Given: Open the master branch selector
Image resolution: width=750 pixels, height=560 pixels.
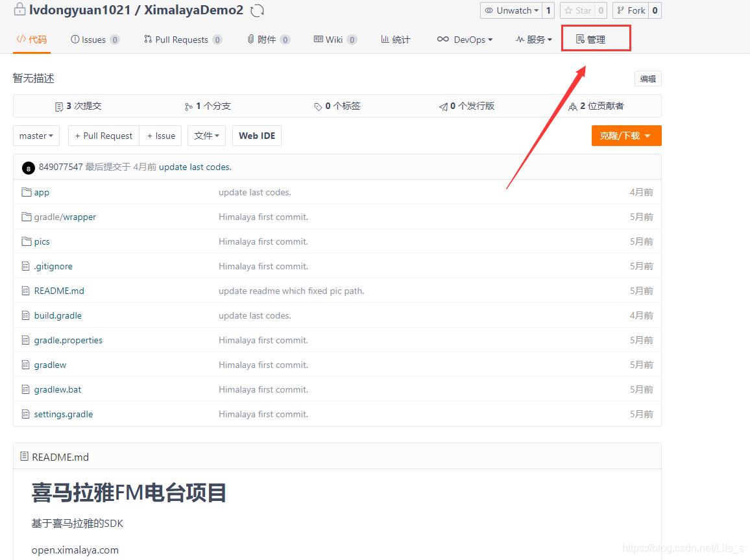Looking at the screenshot, I should 36,136.
